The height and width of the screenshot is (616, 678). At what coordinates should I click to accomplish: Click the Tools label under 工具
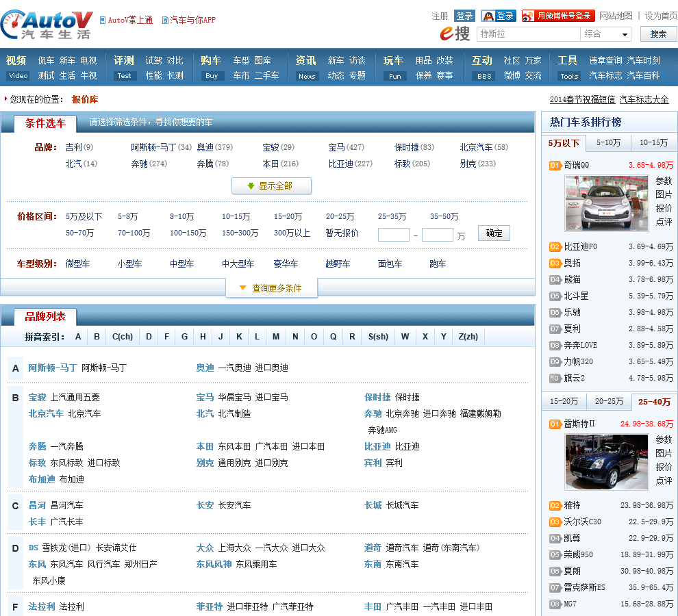pyautogui.click(x=569, y=76)
